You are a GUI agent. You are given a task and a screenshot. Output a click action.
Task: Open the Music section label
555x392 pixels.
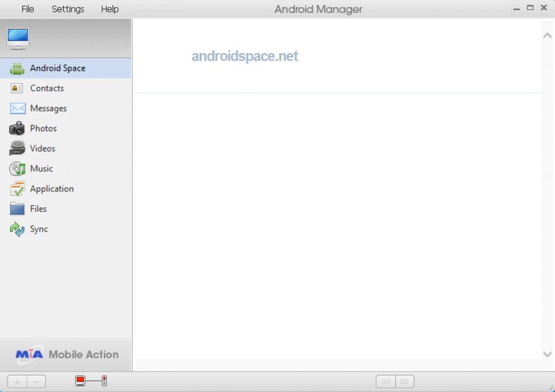point(41,168)
